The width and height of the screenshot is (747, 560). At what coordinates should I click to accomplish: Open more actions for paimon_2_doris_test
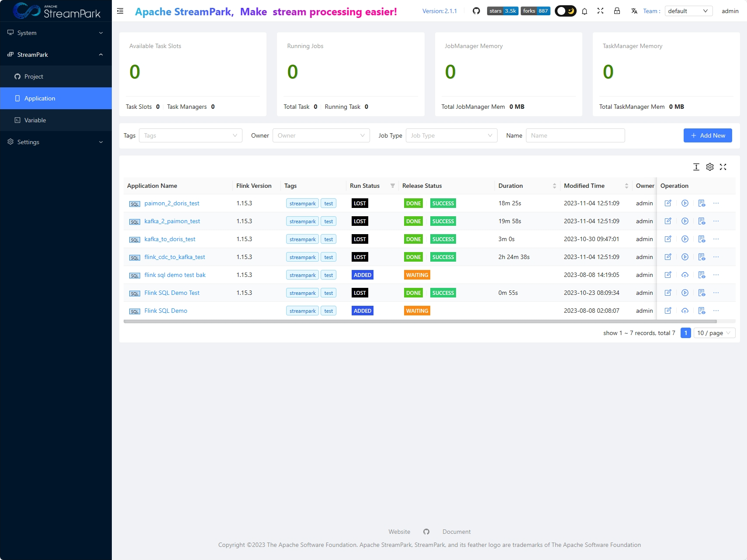[x=716, y=203]
